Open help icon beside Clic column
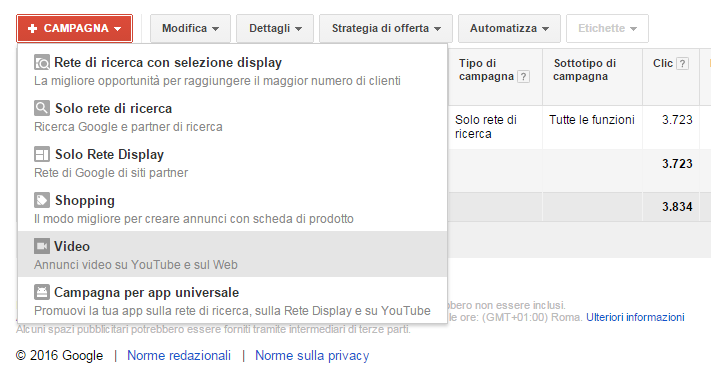 coord(682,63)
